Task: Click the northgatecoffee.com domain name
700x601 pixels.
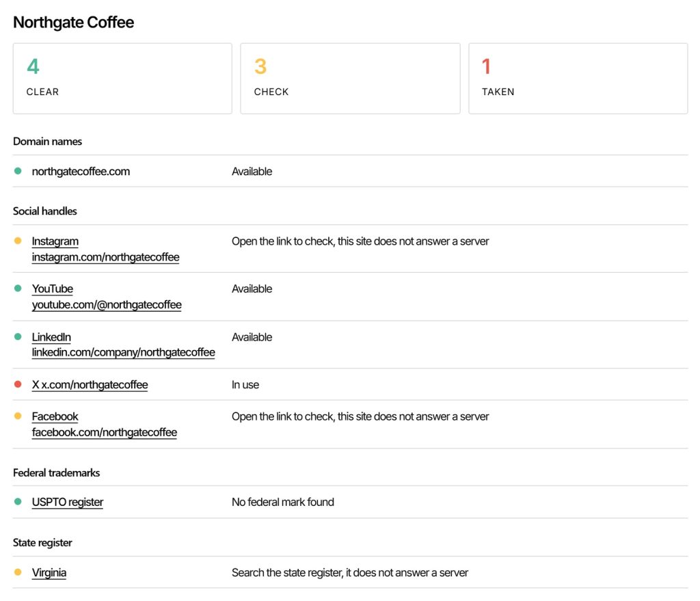Action: coord(81,172)
